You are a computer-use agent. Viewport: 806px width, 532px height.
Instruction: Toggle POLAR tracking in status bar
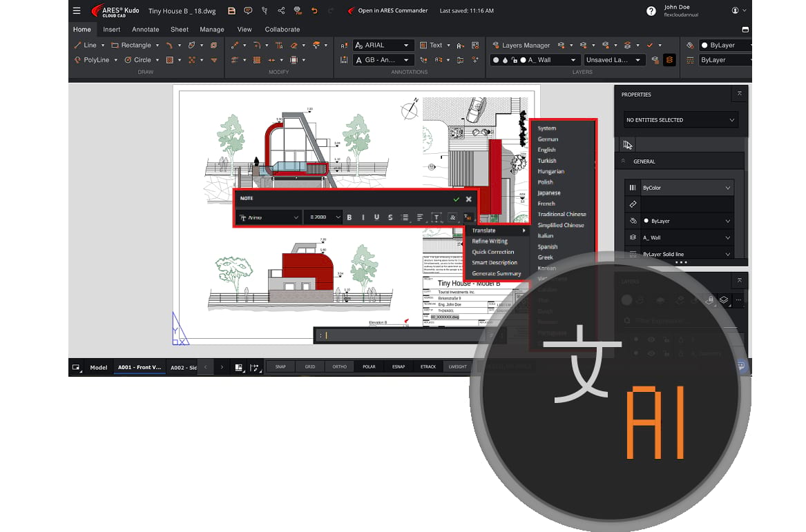(369, 366)
